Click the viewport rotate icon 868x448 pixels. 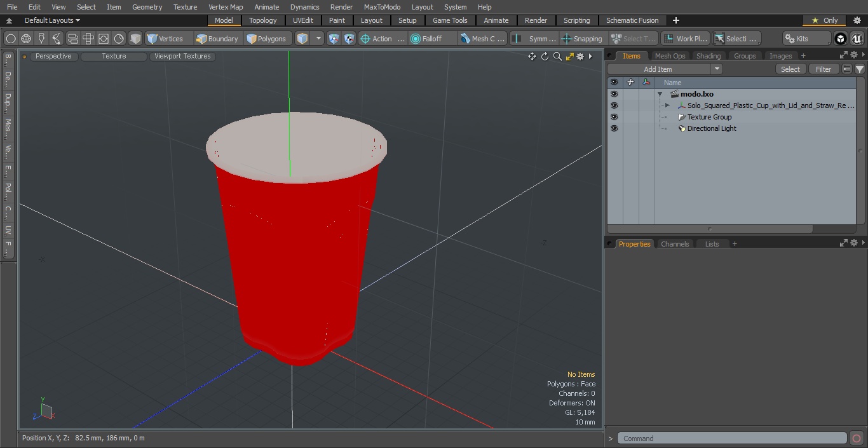point(545,57)
